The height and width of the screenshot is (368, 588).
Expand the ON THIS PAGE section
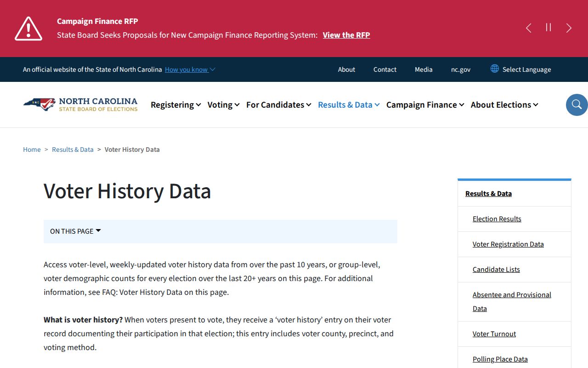click(x=220, y=231)
